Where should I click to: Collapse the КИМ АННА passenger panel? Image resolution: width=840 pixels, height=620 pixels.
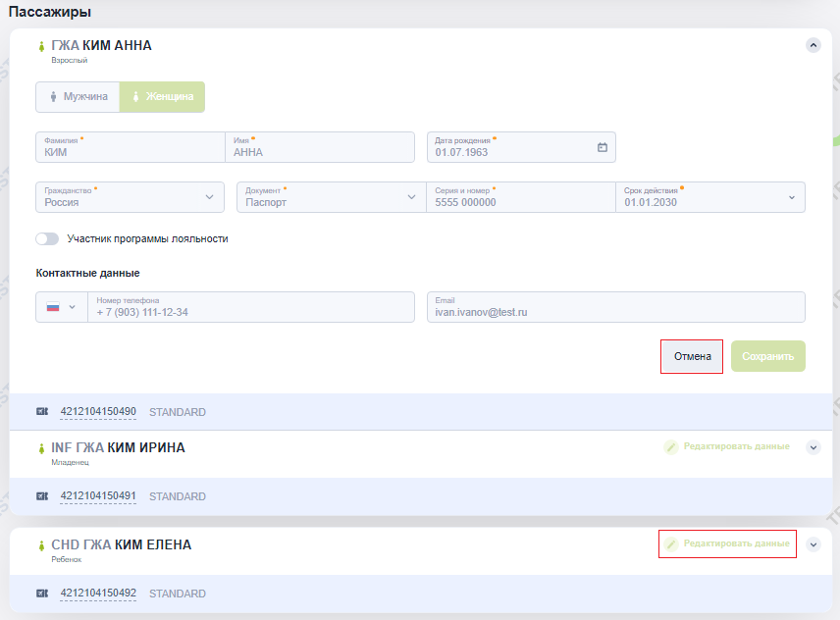tap(814, 45)
